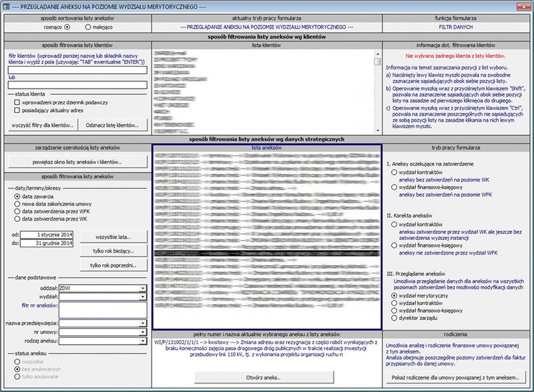Select the highlighted row in 'lista aneksów'
Screen dimensions: 534x392
click(266, 253)
